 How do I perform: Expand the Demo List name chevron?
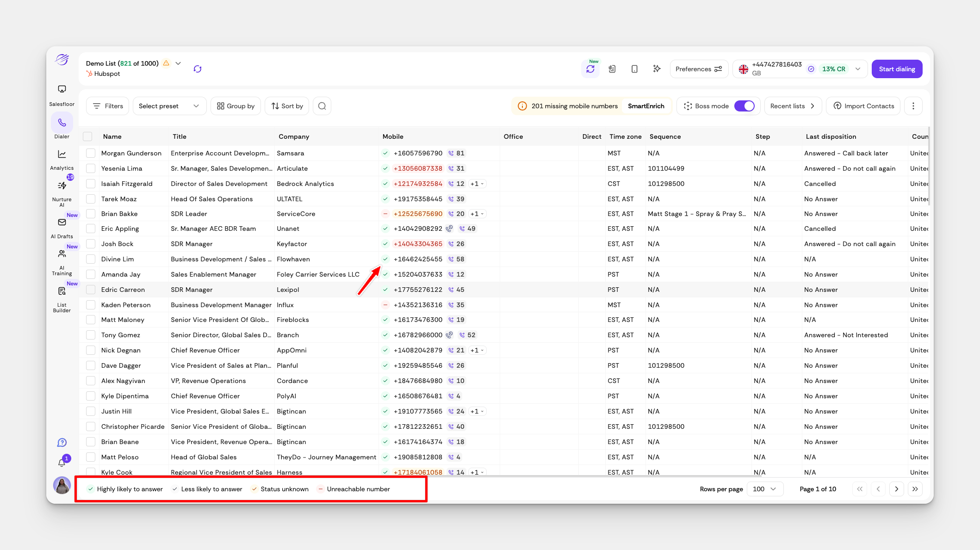(178, 63)
